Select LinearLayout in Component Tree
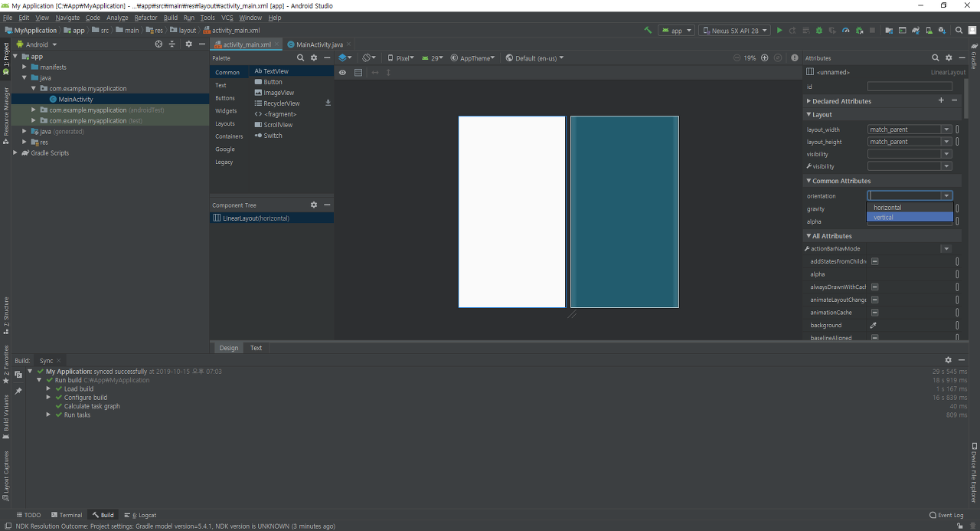This screenshot has height=531, width=980. (272, 218)
